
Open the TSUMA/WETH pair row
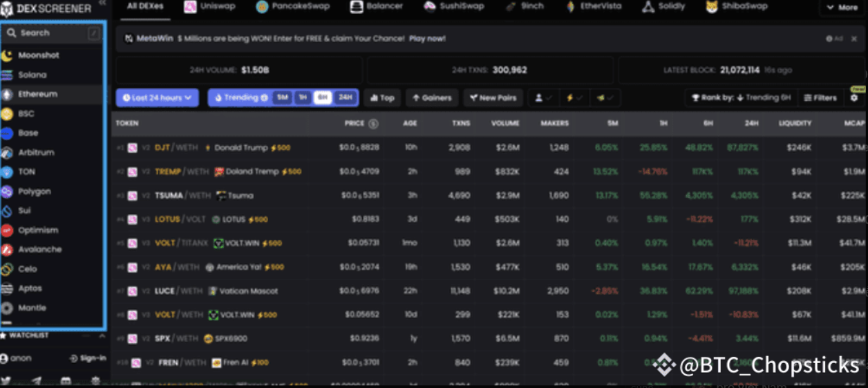[489, 196]
